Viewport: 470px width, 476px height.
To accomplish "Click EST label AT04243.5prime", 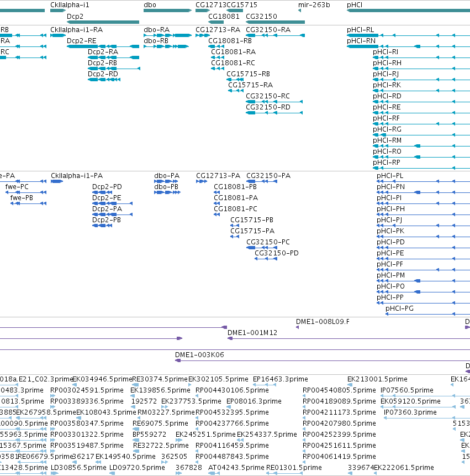I will pos(236,468).
